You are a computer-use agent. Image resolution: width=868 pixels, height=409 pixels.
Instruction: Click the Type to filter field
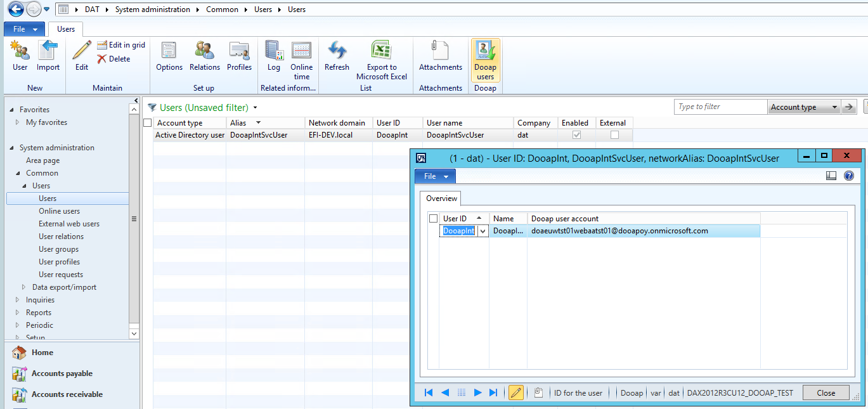(720, 107)
